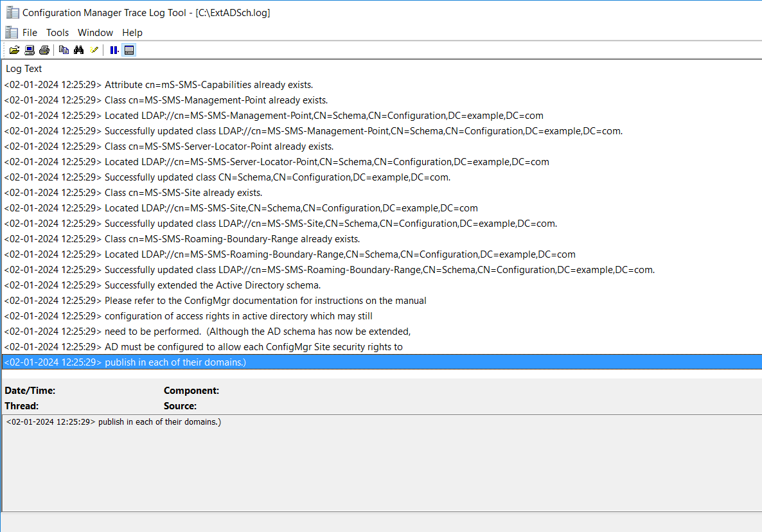Open the Tools menu
The height and width of the screenshot is (532, 762).
[57, 33]
